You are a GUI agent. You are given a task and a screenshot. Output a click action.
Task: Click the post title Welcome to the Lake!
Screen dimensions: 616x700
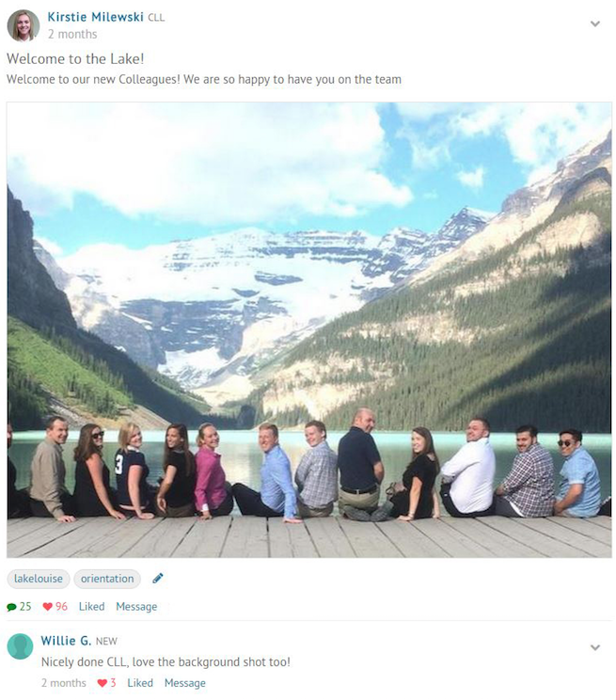[x=75, y=58]
